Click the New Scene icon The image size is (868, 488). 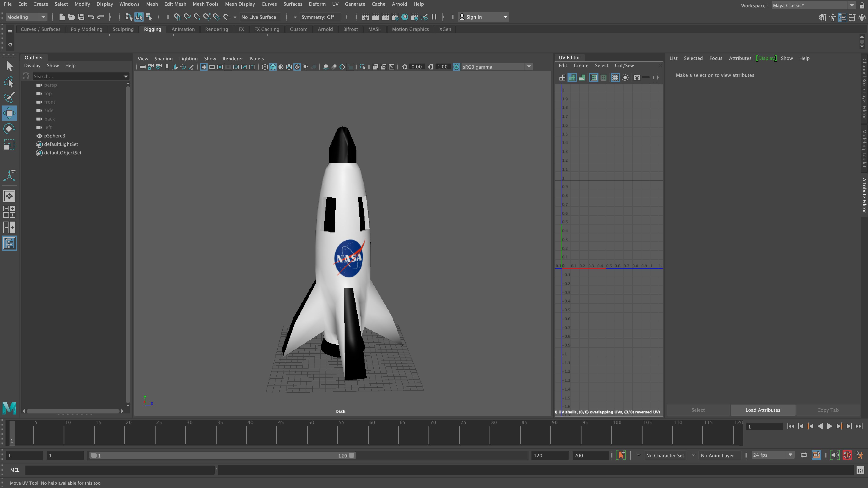pos(62,17)
